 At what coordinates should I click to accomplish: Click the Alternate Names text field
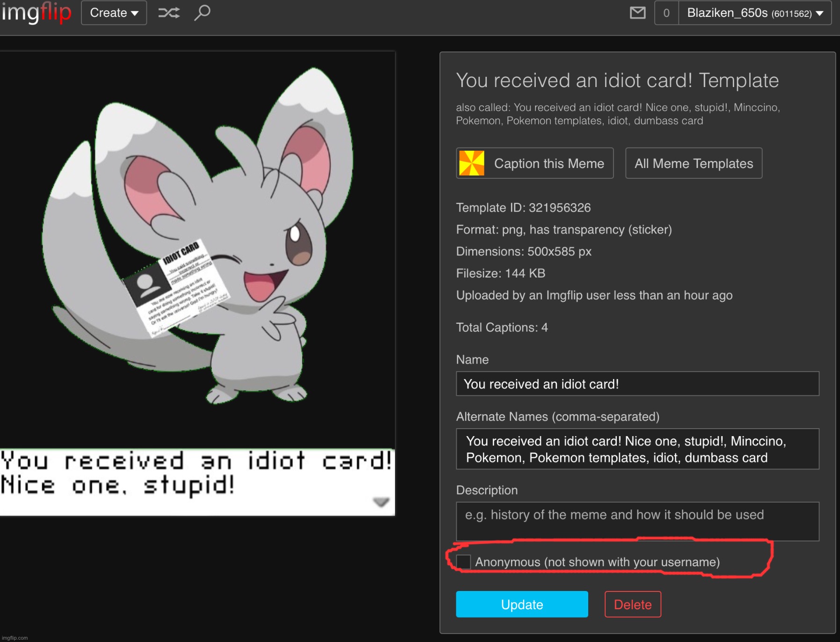point(637,449)
